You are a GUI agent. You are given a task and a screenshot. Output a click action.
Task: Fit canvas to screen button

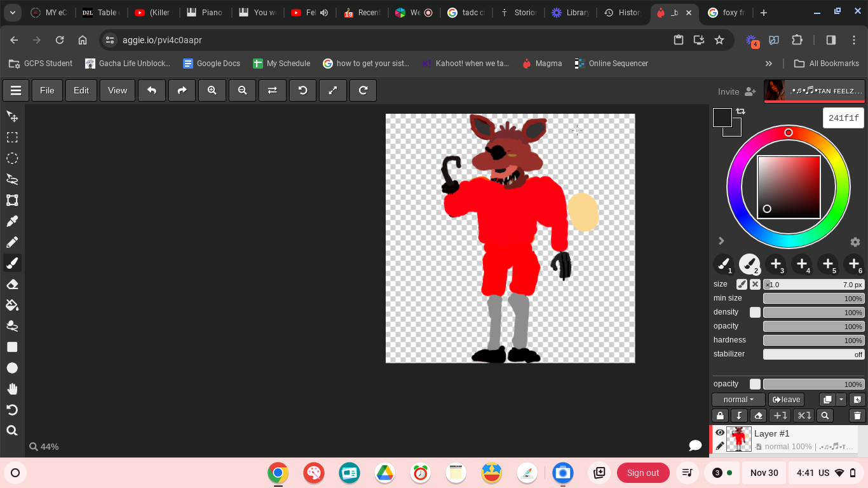(333, 90)
